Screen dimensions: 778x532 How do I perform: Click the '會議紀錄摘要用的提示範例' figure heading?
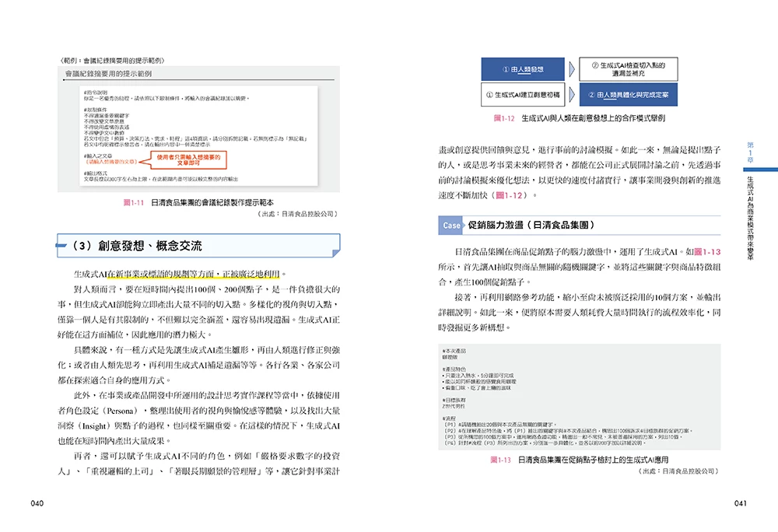click(x=109, y=73)
